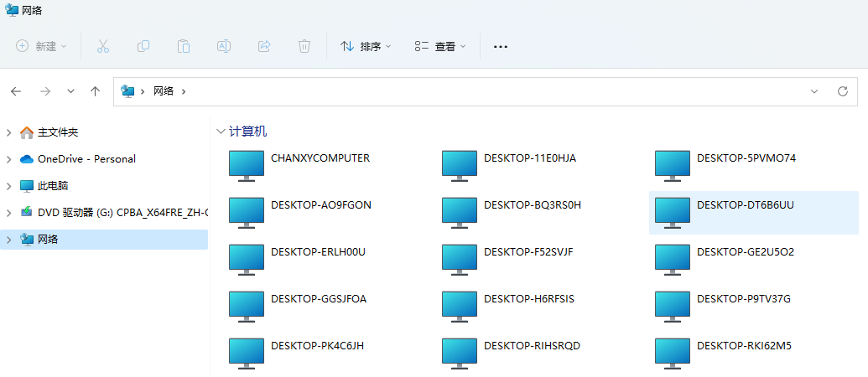Image resolution: width=868 pixels, height=377 pixels.
Task: Click the Paste clipboard icon
Action: 183,46
